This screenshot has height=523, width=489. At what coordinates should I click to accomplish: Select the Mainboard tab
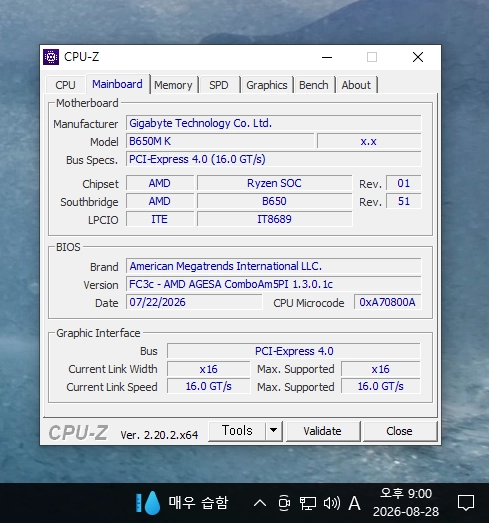point(117,84)
